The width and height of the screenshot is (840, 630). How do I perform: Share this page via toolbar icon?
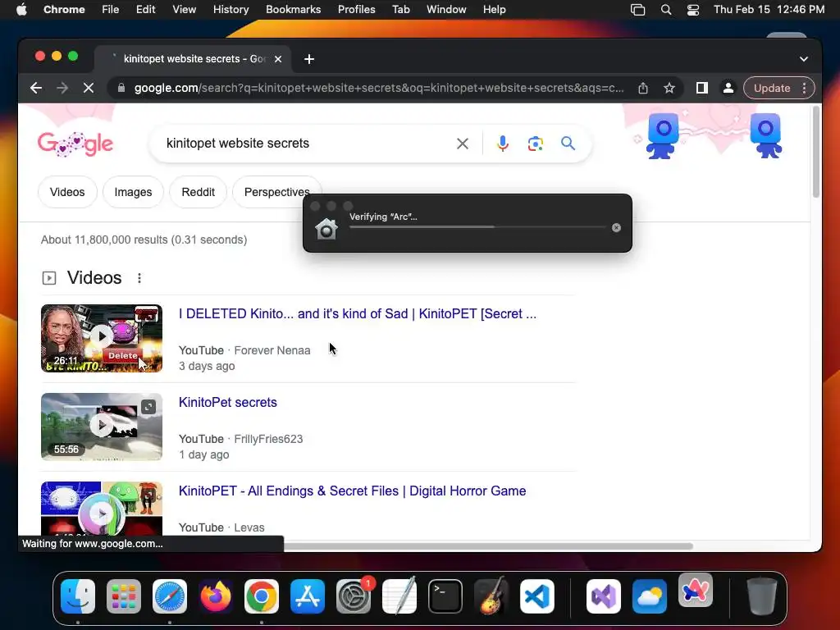[643, 88]
